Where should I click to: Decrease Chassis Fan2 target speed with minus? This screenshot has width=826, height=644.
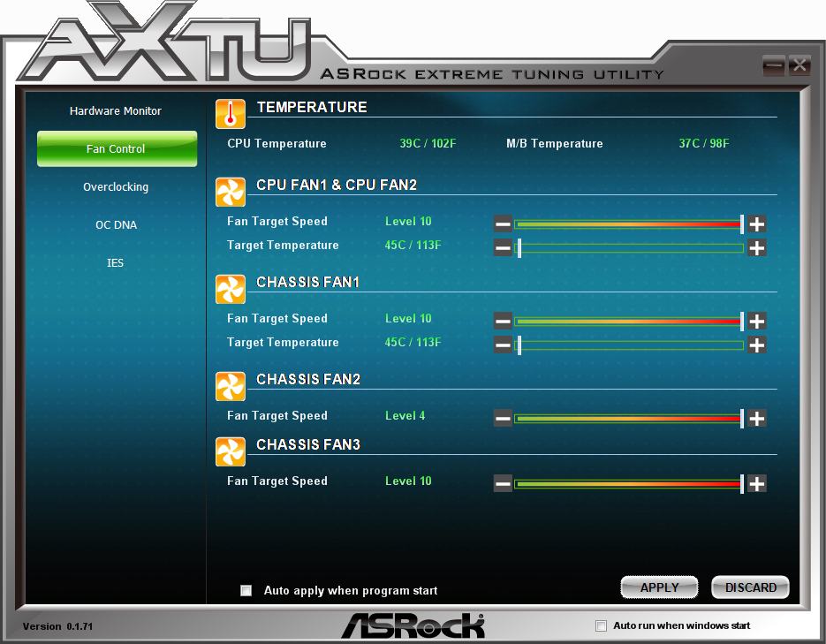[x=503, y=418]
